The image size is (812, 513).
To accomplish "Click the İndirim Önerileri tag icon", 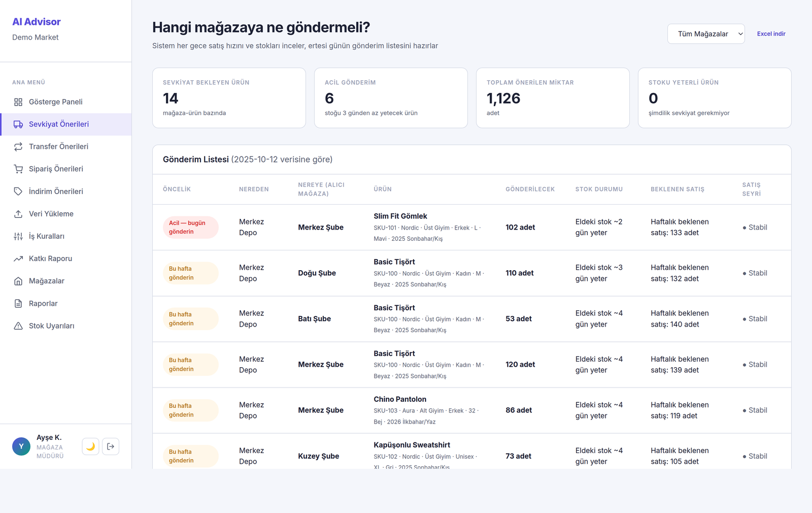I will coord(18,191).
